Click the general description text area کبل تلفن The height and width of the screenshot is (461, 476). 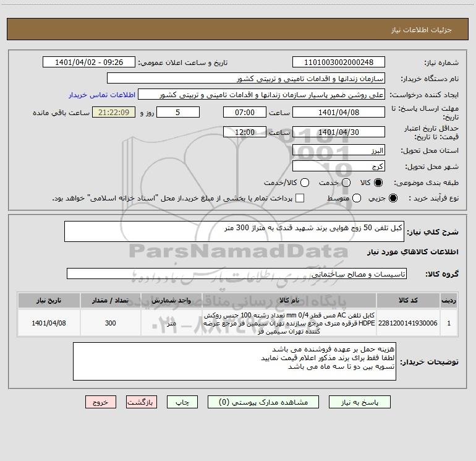click(234, 231)
